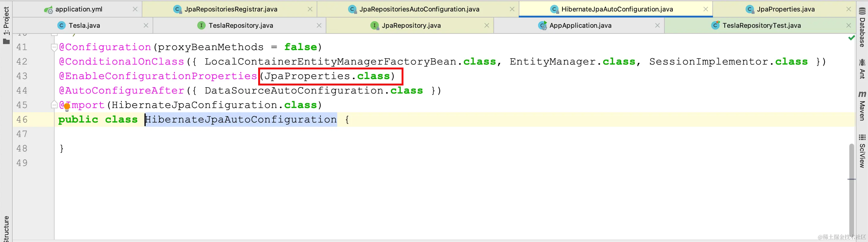The width and height of the screenshot is (868, 242).
Task: Click @AutoConfigureAfter annotation
Action: (x=121, y=91)
